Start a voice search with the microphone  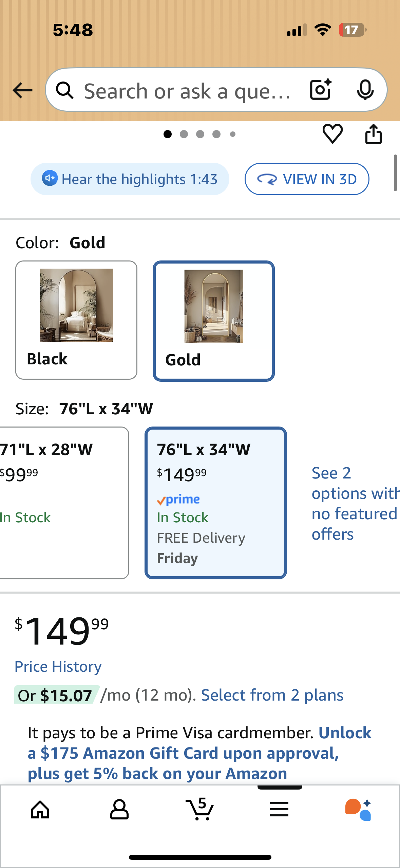point(366,90)
